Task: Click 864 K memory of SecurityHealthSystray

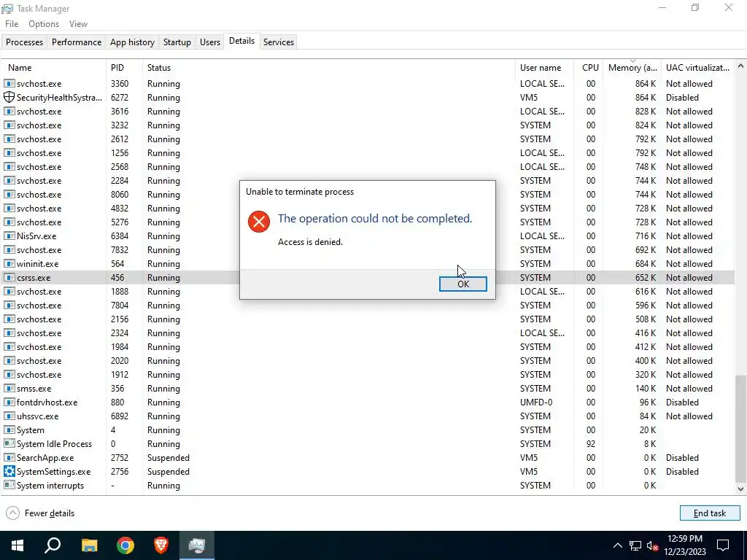Action: coord(645,97)
